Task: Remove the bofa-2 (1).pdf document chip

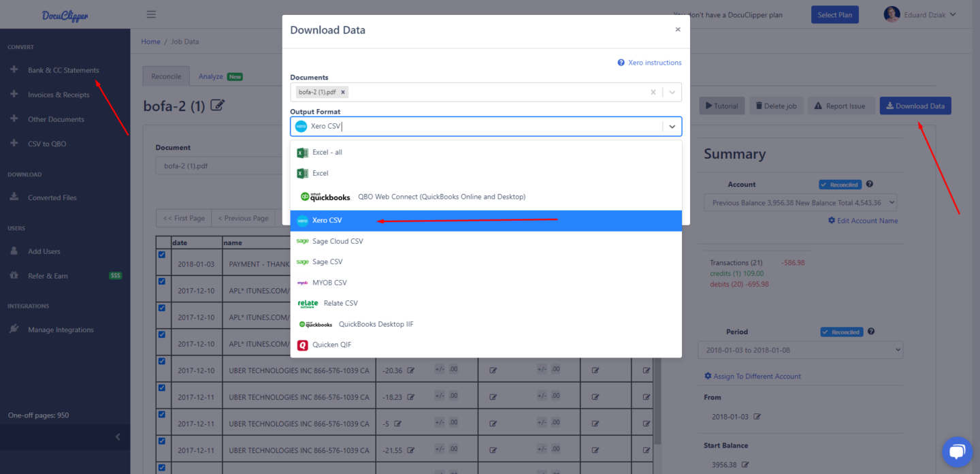Action: 343,91
